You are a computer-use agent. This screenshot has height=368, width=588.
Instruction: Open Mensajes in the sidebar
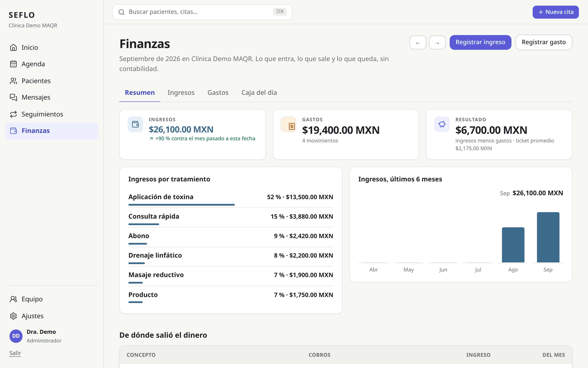click(51, 97)
